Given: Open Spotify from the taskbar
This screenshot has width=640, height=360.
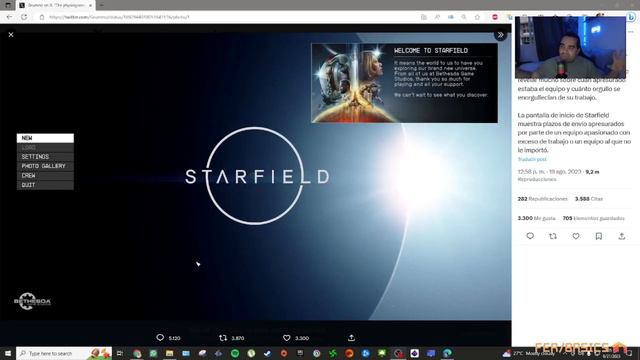Looking at the screenshot, I should click(235, 353).
